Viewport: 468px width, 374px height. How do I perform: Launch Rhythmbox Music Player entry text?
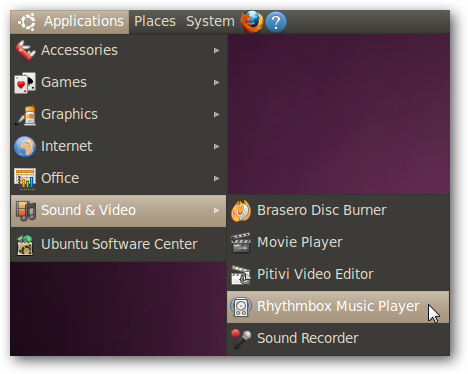[x=338, y=307]
